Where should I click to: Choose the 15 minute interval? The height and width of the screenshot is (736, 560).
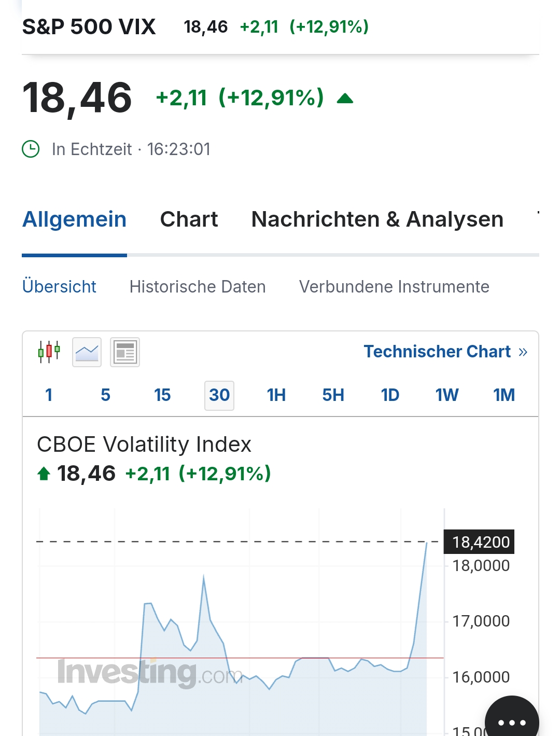(162, 395)
